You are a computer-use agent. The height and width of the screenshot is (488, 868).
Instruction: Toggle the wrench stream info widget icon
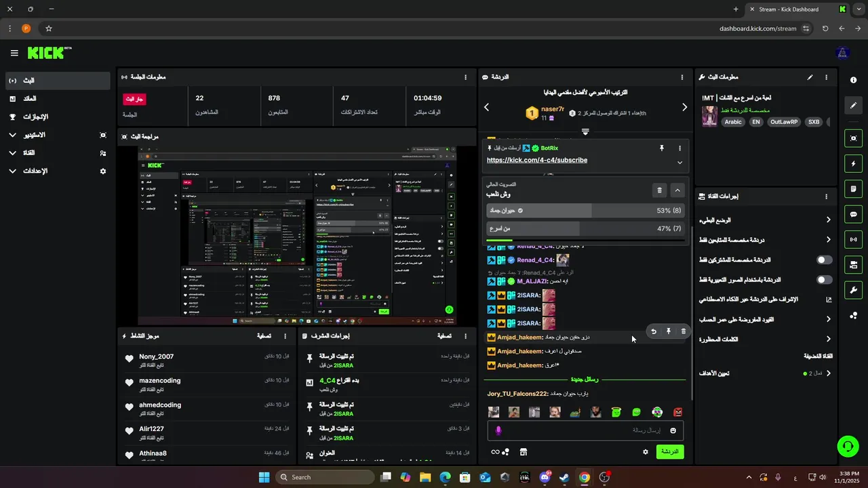click(853, 290)
